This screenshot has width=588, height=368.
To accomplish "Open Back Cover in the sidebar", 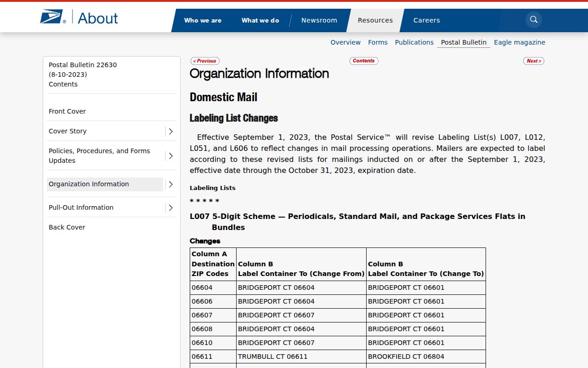I will tap(67, 227).
